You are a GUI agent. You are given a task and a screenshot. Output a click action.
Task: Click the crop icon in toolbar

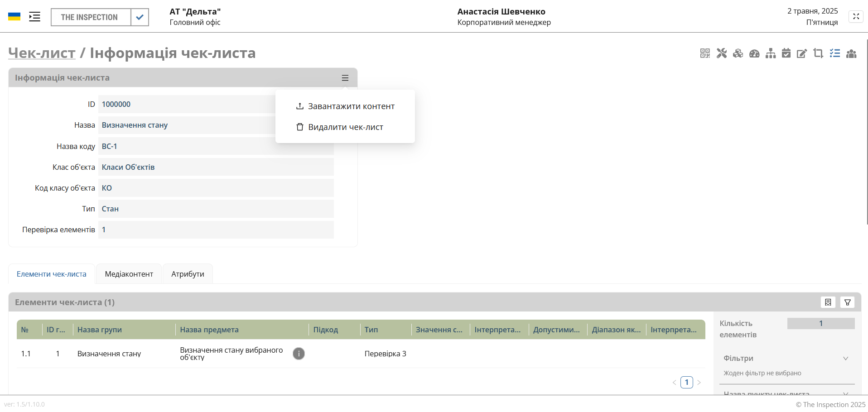818,53
